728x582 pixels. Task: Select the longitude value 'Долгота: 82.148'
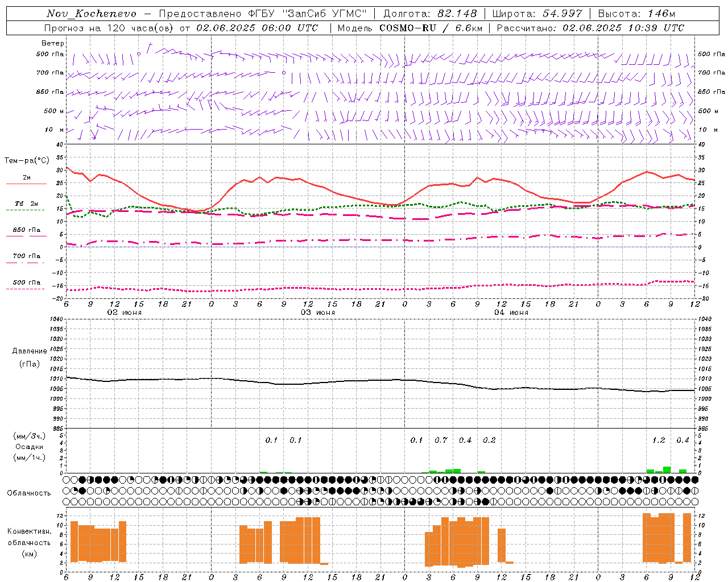pyautogui.click(x=430, y=14)
